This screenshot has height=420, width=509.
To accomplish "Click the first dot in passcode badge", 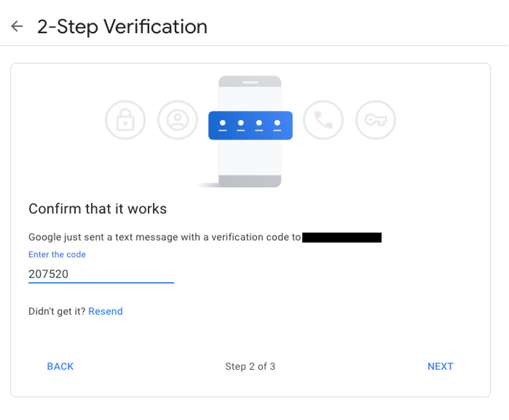I will [223, 123].
